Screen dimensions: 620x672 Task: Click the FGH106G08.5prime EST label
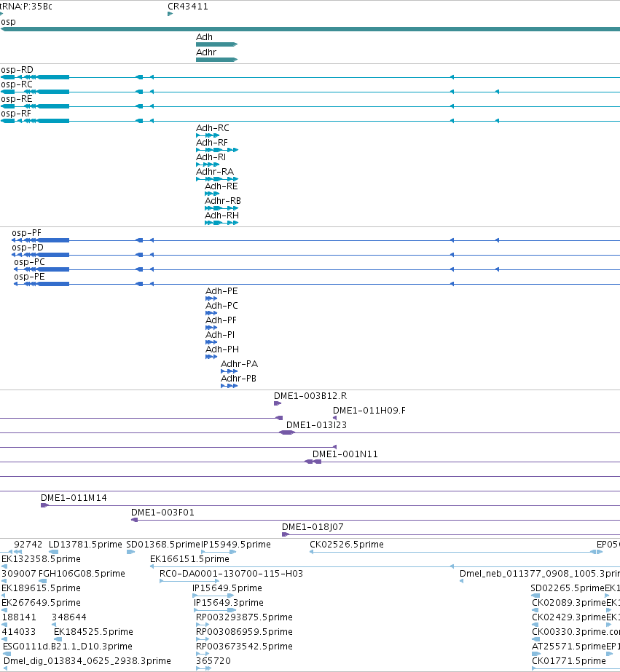point(82,574)
